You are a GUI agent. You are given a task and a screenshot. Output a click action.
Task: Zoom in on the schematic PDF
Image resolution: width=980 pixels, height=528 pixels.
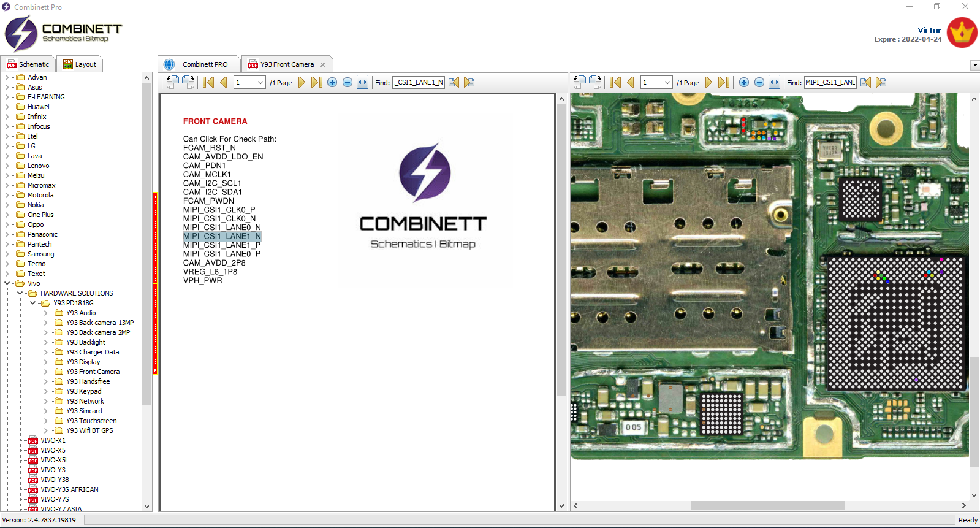click(332, 82)
